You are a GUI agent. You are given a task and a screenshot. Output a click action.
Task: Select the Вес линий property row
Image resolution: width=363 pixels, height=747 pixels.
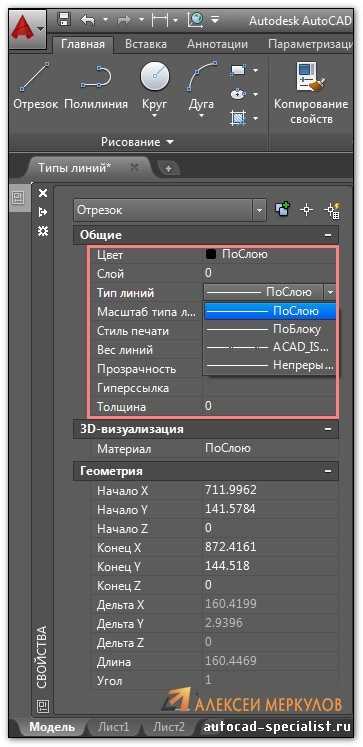(147, 350)
